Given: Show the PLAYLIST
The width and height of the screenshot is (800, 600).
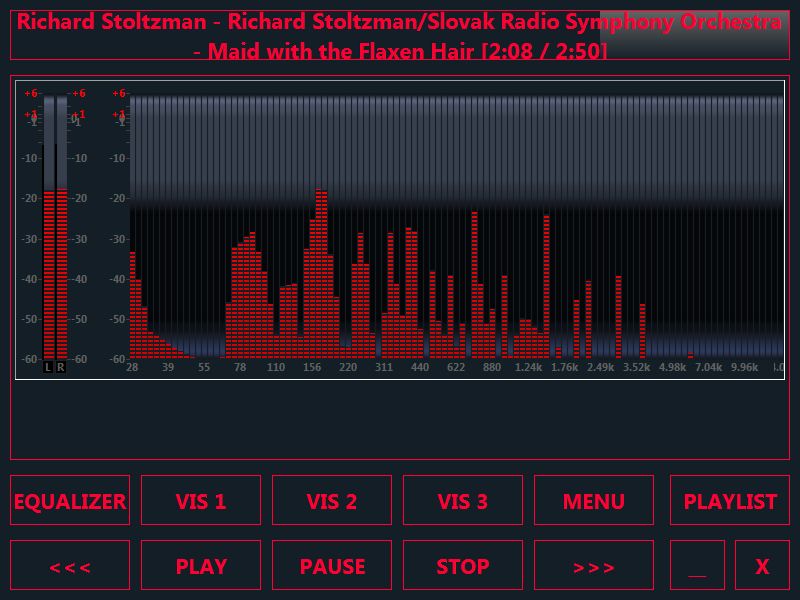Looking at the screenshot, I should pos(730,501).
